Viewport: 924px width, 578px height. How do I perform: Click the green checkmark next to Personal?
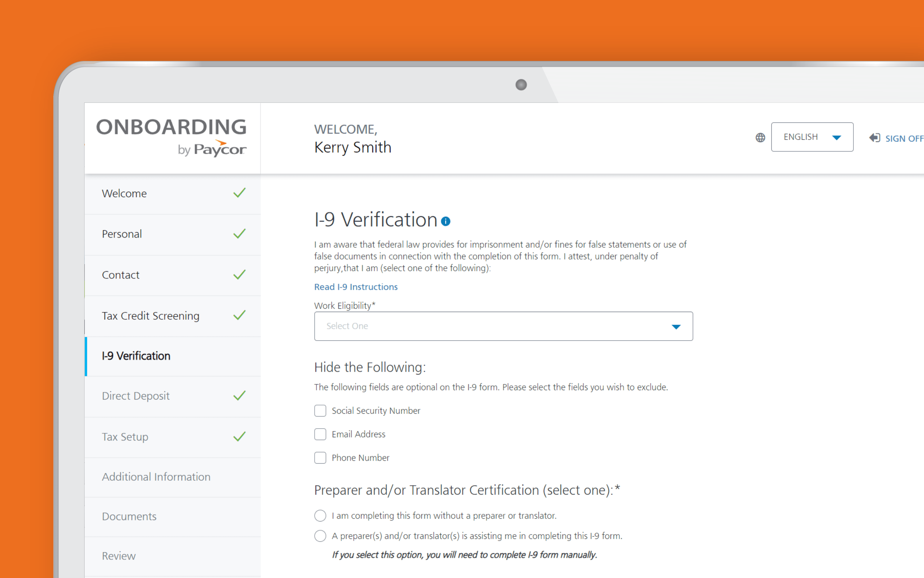tap(239, 234)
